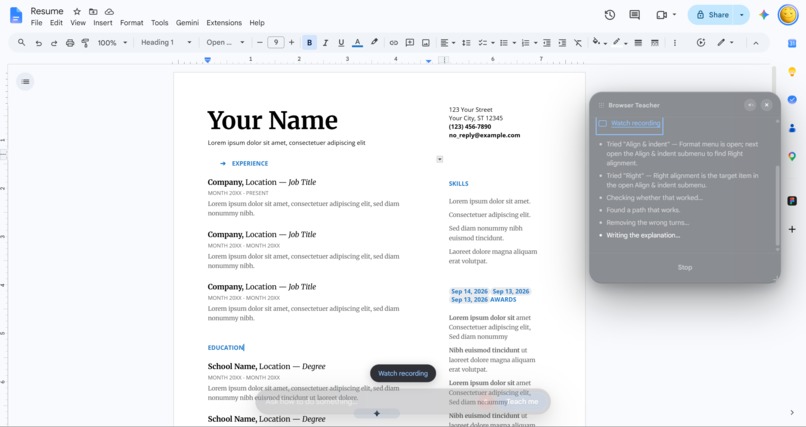
Task: Click the Gemini sparkle icon near Share
Action: pos(764,15)
